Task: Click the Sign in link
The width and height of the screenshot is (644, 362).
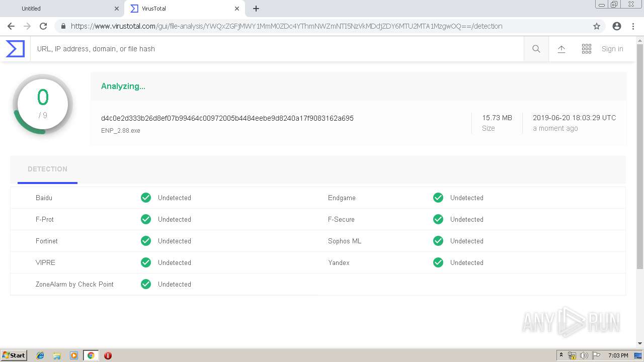Action: [612, 49]
